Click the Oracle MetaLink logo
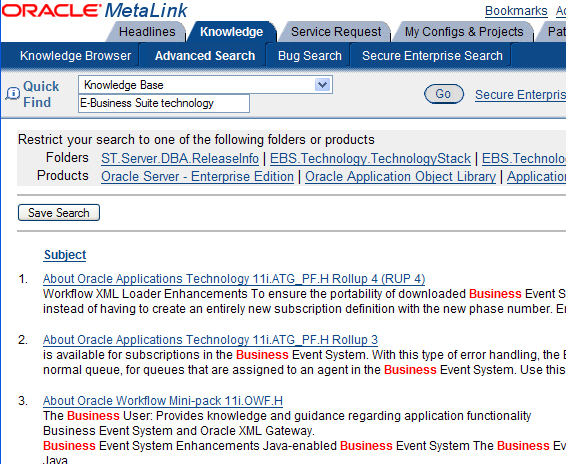This screenshot has width=566, height=464. click(95, 10)
